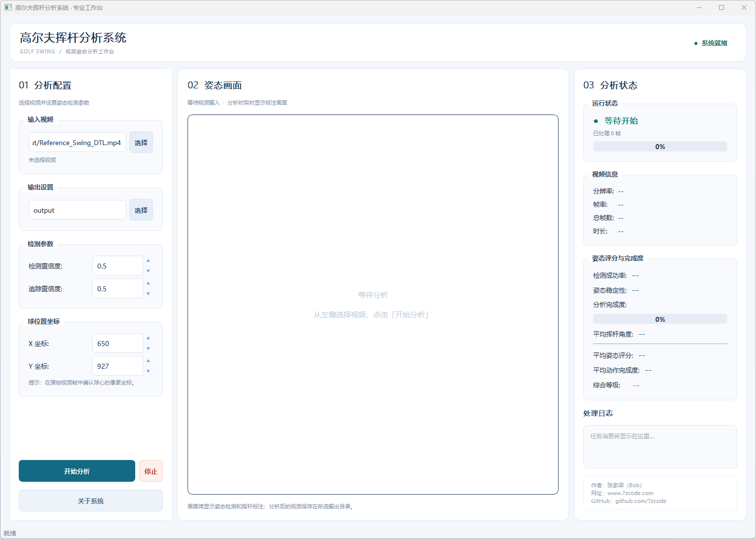Start analysis with 开始分析 button
This screenshot has height=539, width=756.
tap(77, 471)
